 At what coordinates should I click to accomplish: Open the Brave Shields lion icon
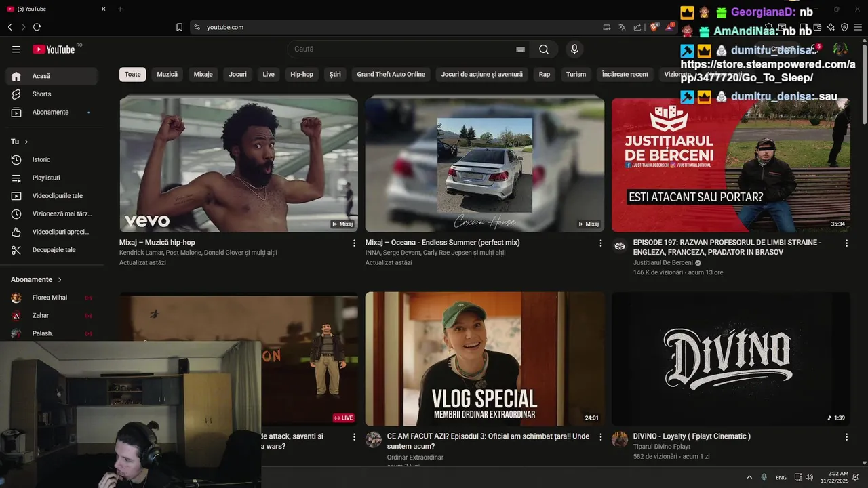[654, 27]
